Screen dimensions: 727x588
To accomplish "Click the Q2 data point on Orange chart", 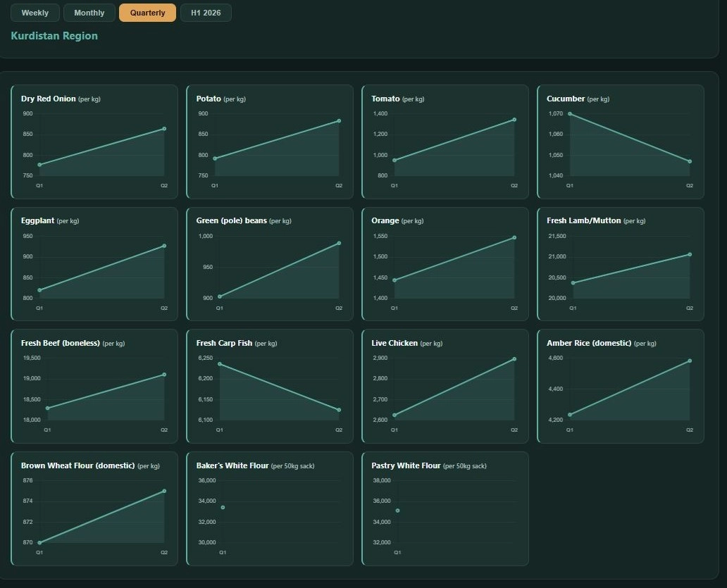I will tap(514, 238).
